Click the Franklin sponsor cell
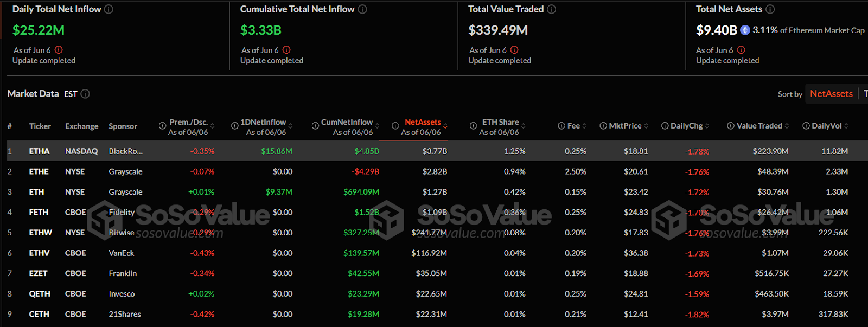This screenshot has height=327, width=868. (x=123, y=273)
